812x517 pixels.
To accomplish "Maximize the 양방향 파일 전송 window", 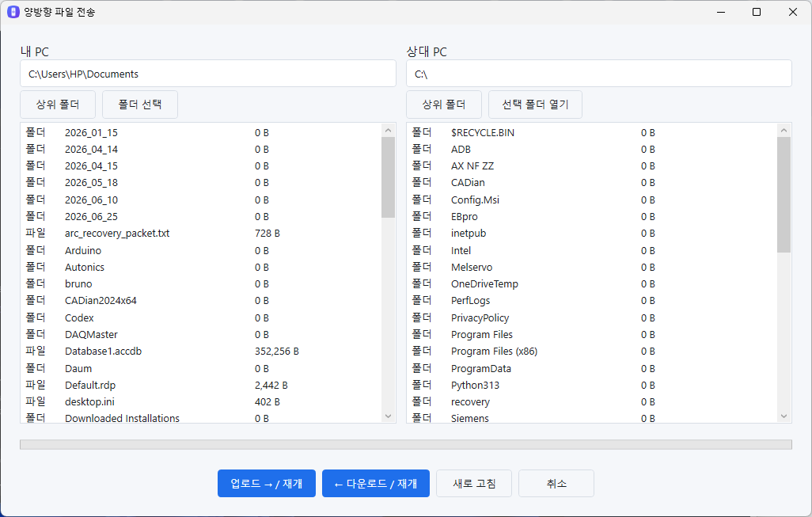I will [757, 12].
